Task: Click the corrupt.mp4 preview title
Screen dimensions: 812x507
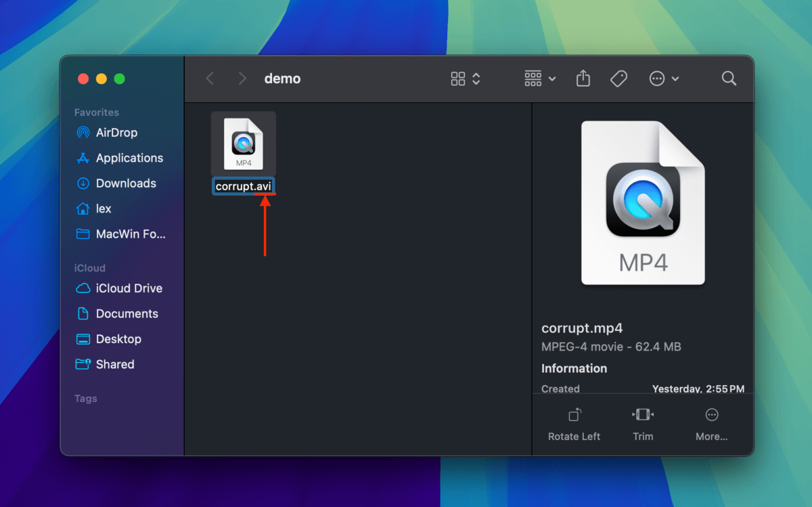Action: pos(582,328)
